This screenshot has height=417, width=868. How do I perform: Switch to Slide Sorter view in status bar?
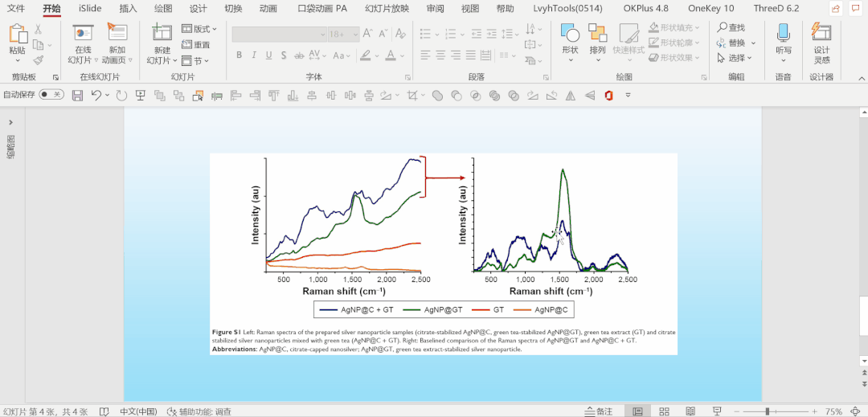click(664, 411)
